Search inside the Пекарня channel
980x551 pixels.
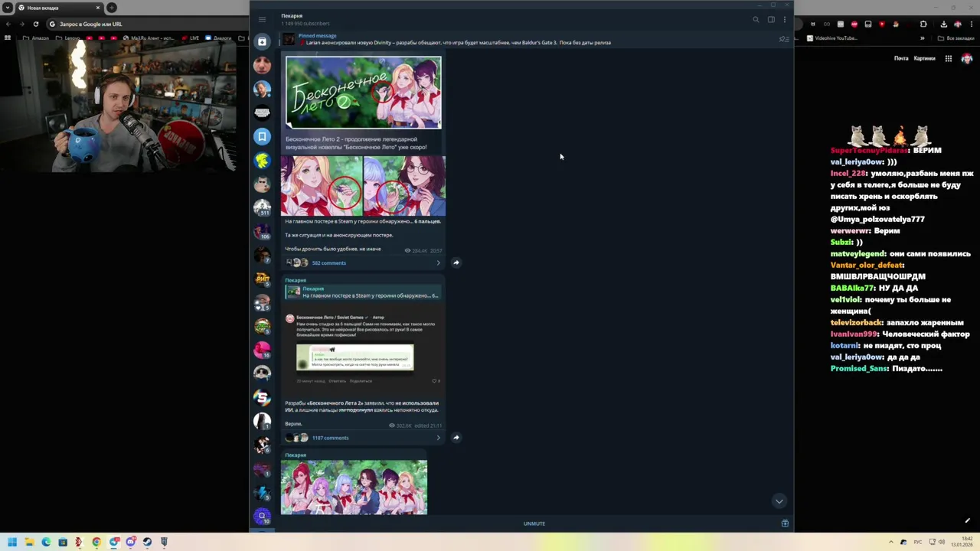point(756,20)
